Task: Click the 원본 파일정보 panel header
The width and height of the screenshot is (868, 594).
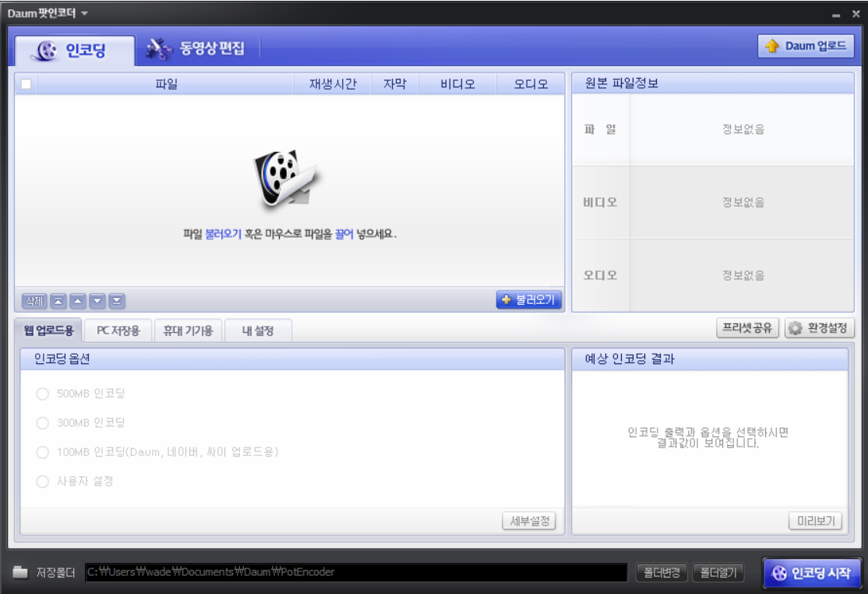Action: click(x=713, y=83)
